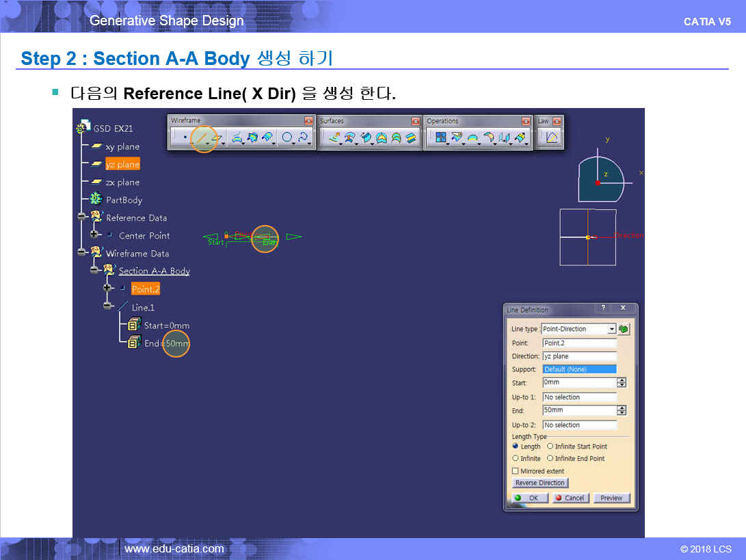Select the Circle tool in Wireframe toolbar

pos(287,138)
